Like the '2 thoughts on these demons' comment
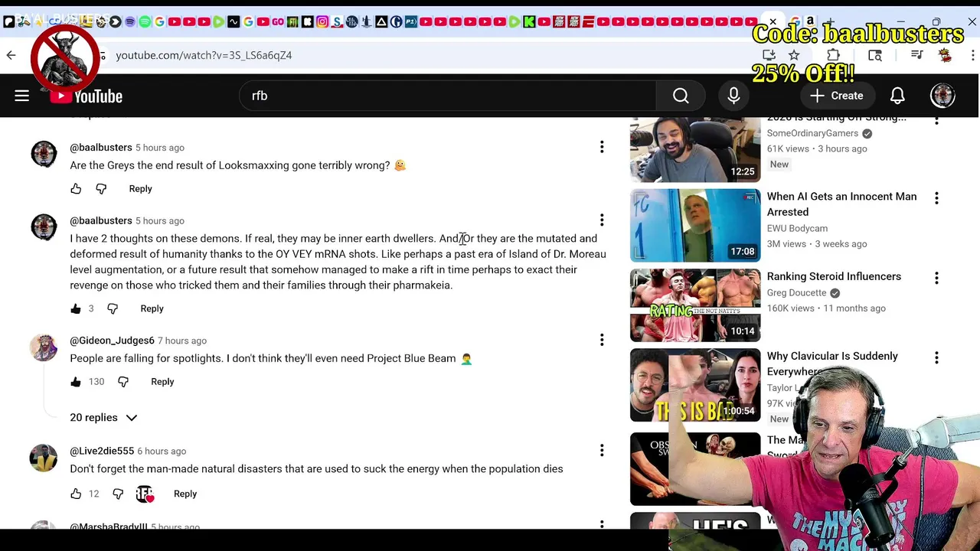Screen dimensions: 980x551 pyautogui.click(x=76, y=308)
